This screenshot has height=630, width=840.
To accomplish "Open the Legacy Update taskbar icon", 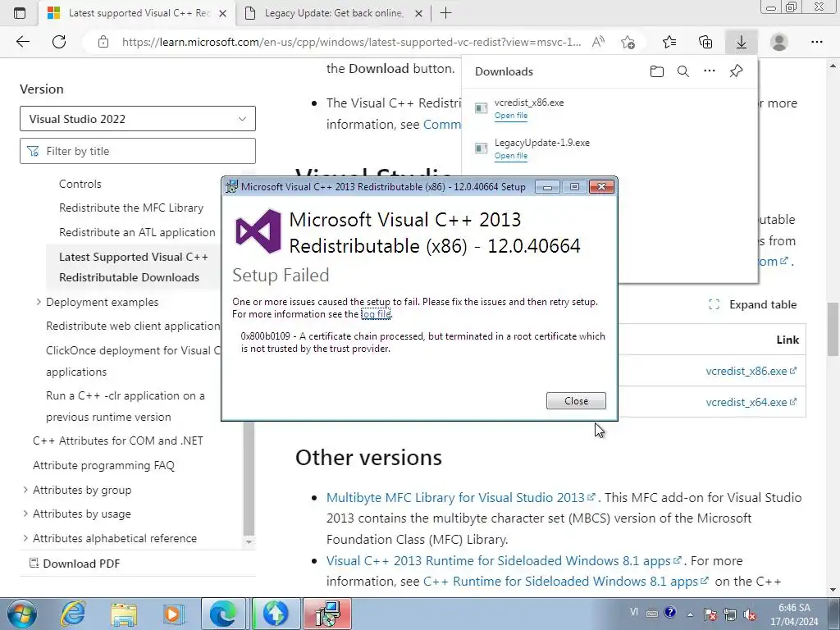I will tap(276, 614).
